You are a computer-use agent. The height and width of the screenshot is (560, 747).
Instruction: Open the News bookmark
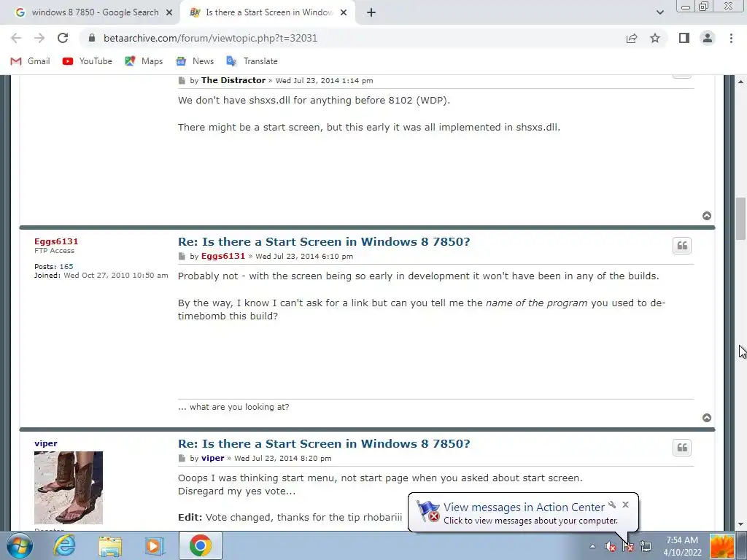[x=195, y=61]
